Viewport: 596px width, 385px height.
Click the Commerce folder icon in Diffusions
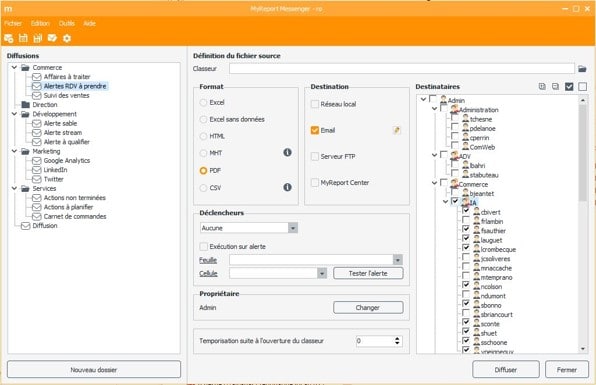pos(25,67)
